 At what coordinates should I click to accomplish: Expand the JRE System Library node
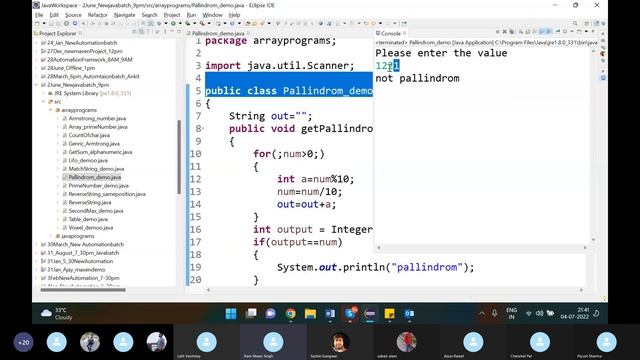(x=44, y=93)
